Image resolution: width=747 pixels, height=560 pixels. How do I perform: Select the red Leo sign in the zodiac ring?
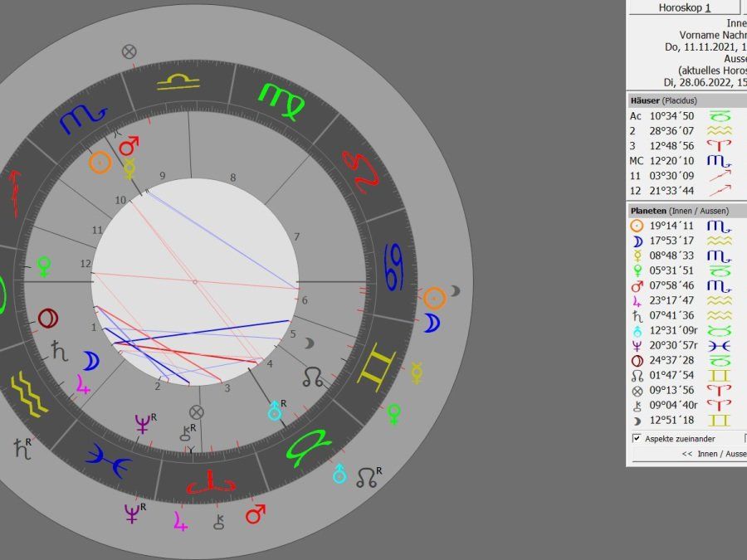coord(360,172)
